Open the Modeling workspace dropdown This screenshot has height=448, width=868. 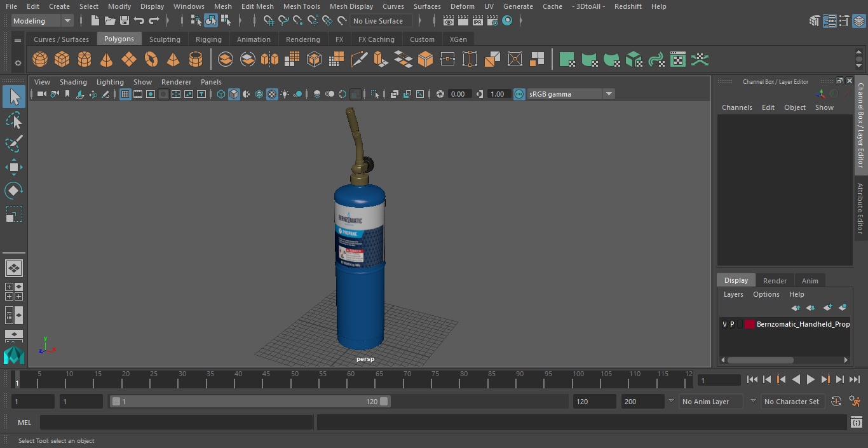[43, 21]
